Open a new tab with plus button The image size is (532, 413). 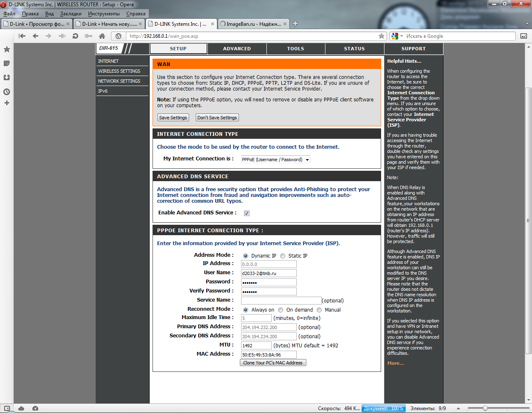click(x=295, y=24)
